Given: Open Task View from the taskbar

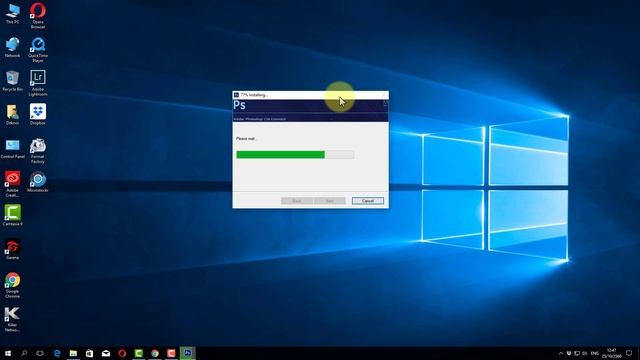Looking at the screenshot, I should point(40,353).
